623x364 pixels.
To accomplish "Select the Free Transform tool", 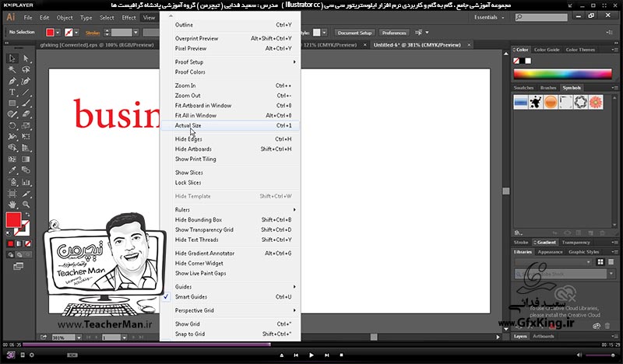I will pos(26,137).
